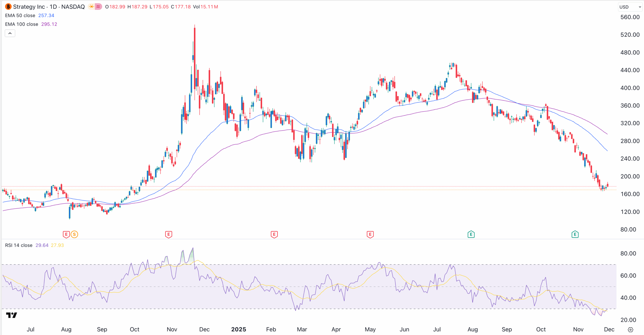Open the August 2024 earnings E marker
Screen dimensions: 644x335
point(66,234)
